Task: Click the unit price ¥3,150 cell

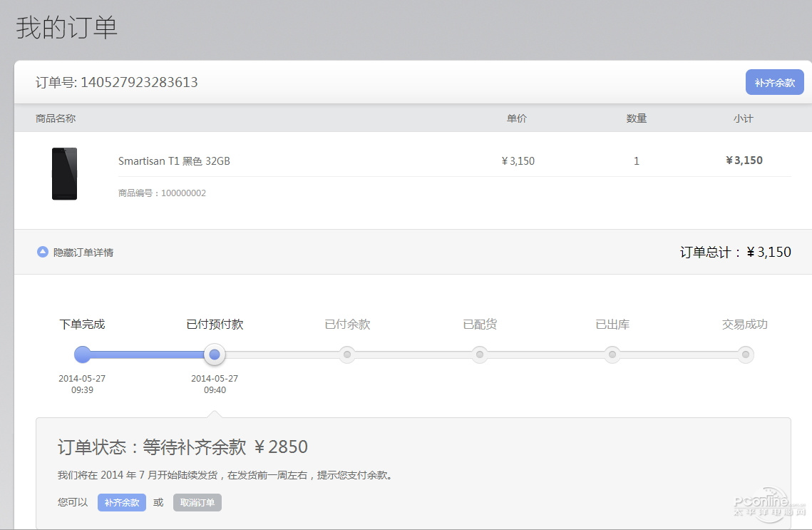Action: click(x=518, y=161)
